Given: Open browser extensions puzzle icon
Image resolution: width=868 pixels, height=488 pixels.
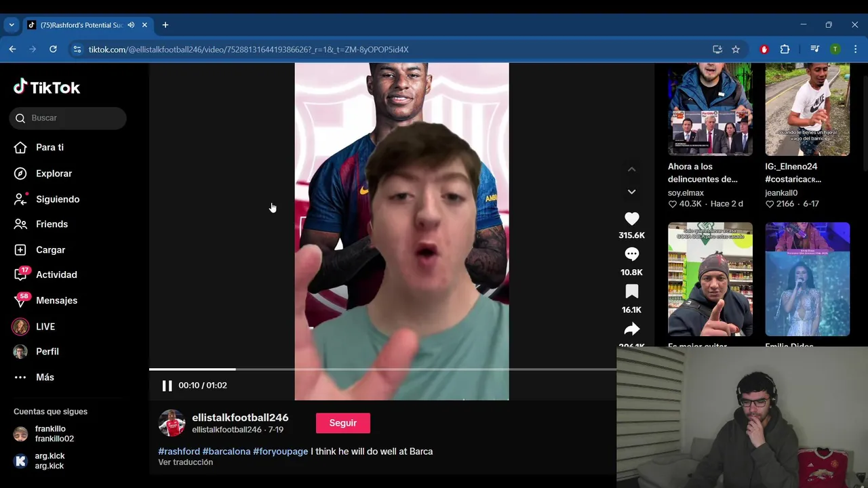Looking at the screenshot, I should [785, 49].
